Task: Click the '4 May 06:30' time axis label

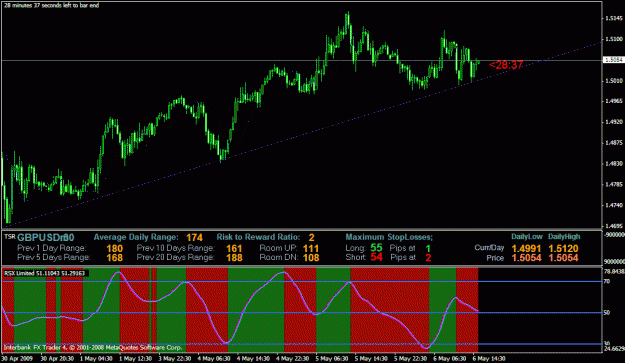Action: click(214, 358)
